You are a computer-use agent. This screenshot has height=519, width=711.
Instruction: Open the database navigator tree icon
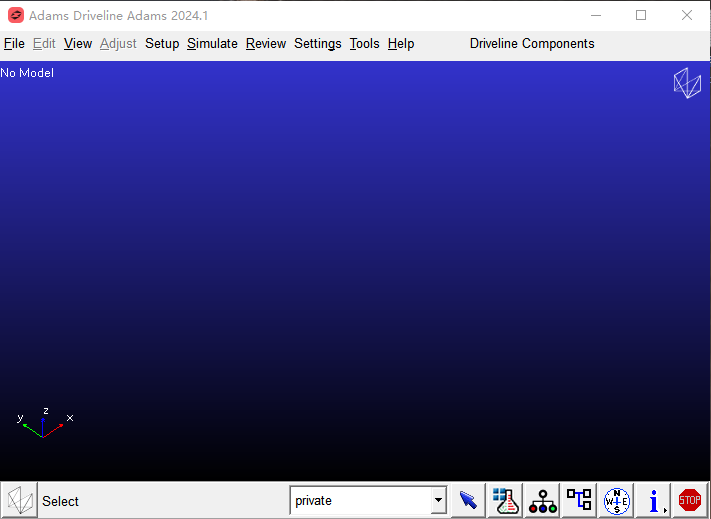tap(543, 500)
